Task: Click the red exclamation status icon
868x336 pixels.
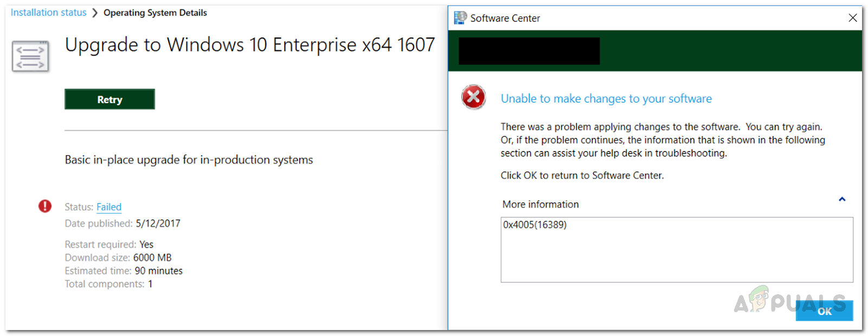Action: click(x=45, y=206)
